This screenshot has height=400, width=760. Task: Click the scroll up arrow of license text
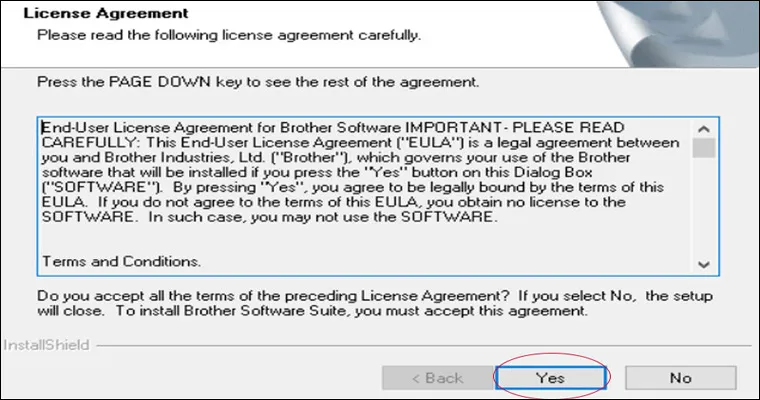[704, 129]
